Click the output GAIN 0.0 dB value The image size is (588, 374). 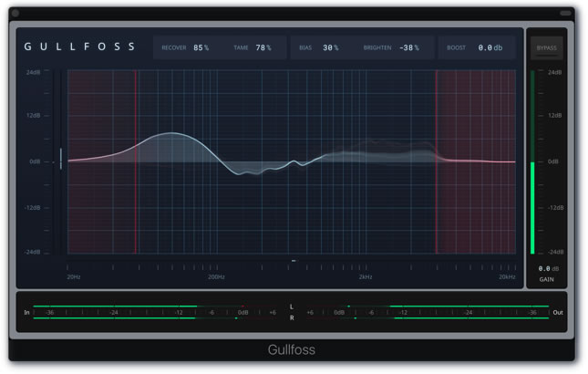548,268
